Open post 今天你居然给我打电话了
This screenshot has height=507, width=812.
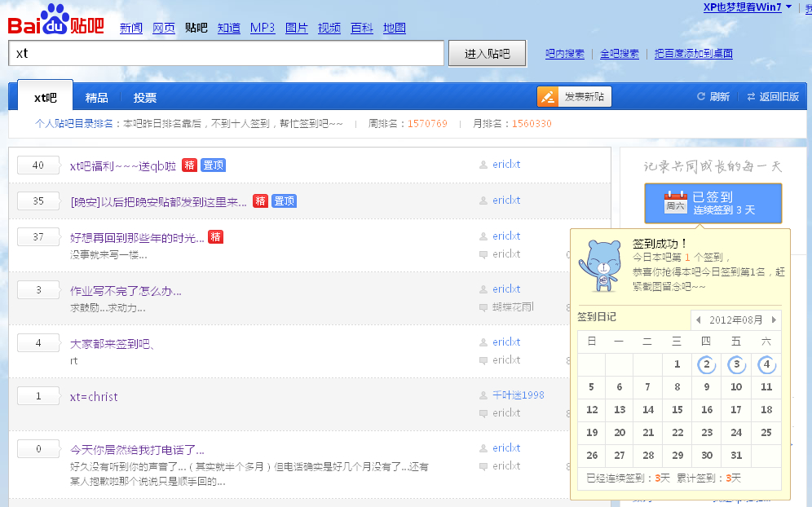pyautogui.click(x=137, y=449)
